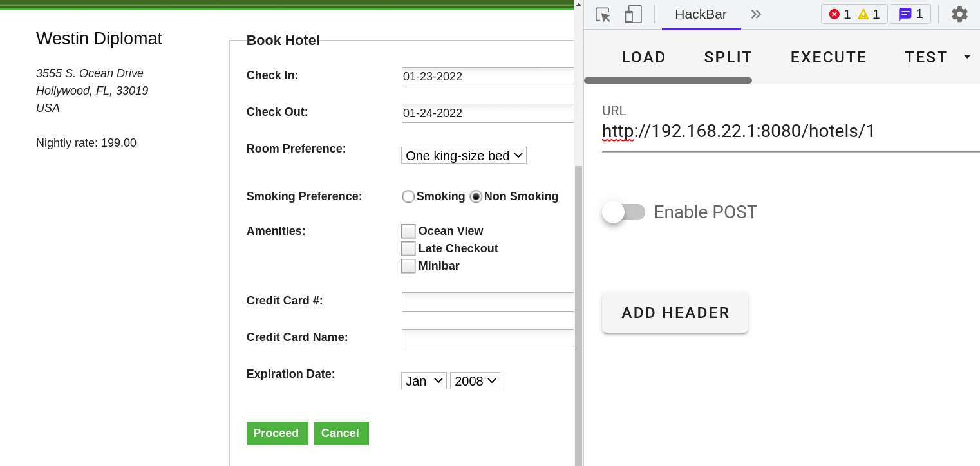The image size is (980, 466).
Task: Click the Check In date field
Action: (487, 77)
